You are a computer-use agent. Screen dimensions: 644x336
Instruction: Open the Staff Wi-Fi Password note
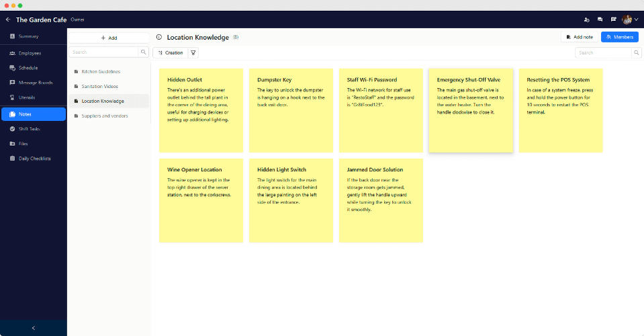(381, 110)
